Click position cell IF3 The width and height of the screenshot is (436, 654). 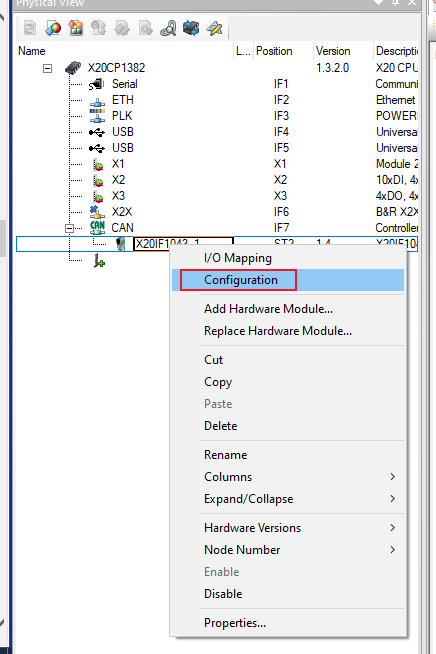[281, 116]
